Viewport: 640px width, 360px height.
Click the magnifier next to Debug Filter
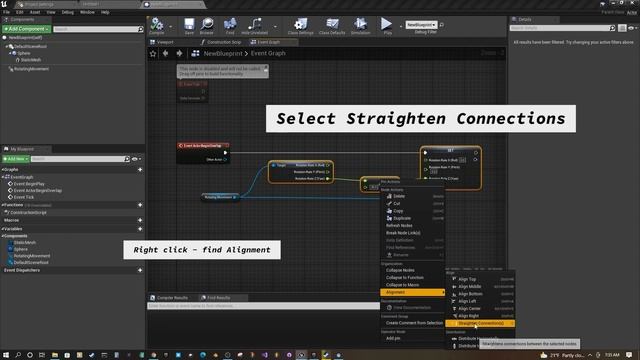point(442,25)
